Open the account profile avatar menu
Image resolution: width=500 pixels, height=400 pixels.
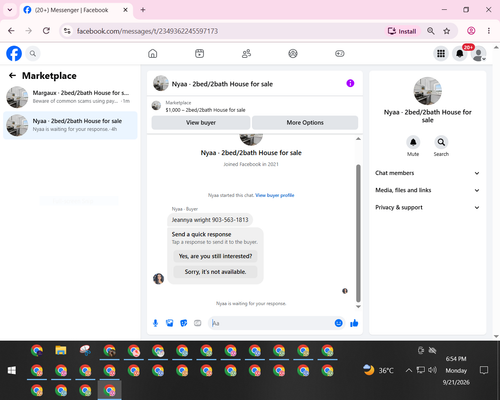click(479, 54)
